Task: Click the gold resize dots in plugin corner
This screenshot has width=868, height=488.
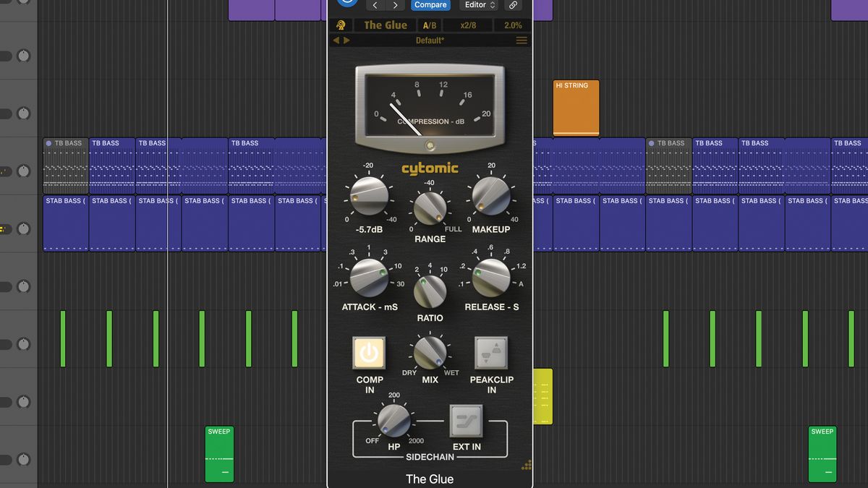Action: (x=526, y=465)
